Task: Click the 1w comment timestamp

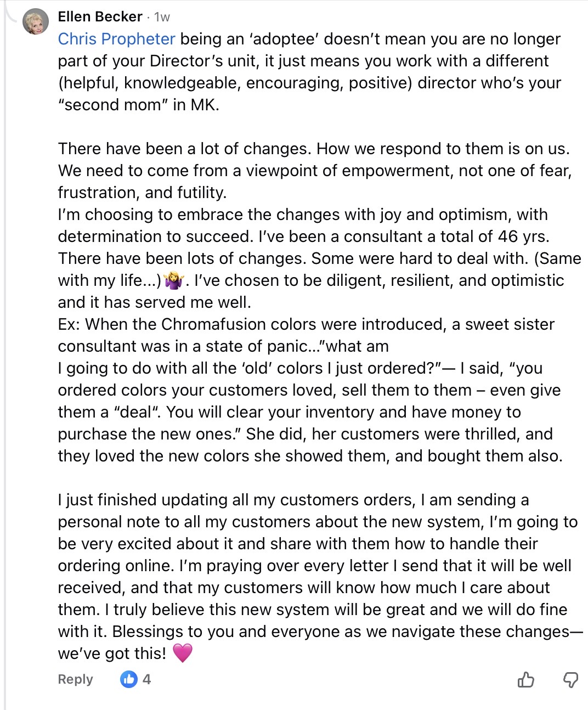Action: (162, 18)
